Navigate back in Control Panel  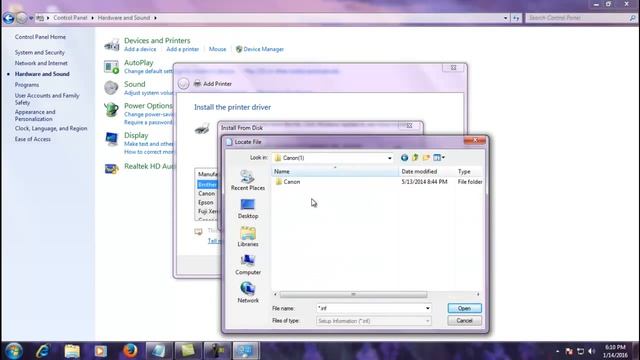pos(8,18)
